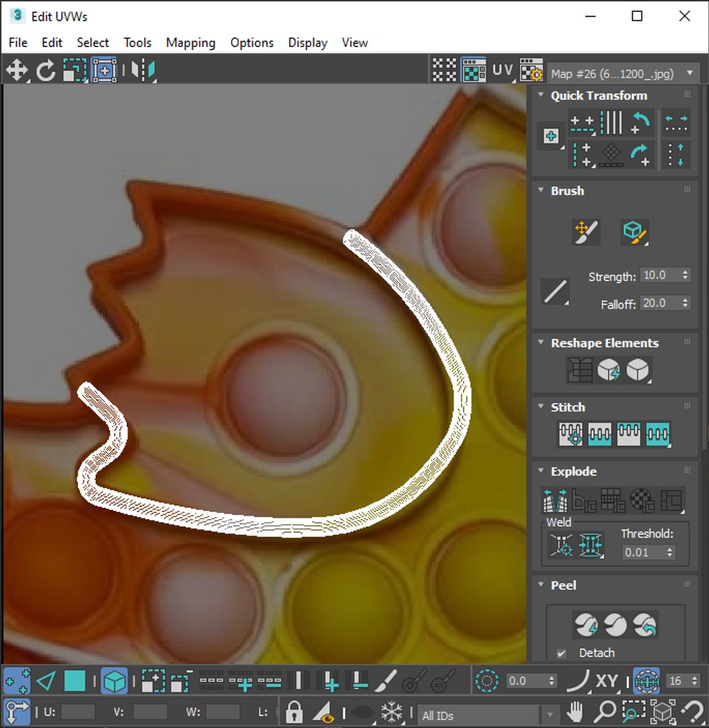Click Align Vertically in Quick Transform
This screenshot has height=728, width=709.
582,154
